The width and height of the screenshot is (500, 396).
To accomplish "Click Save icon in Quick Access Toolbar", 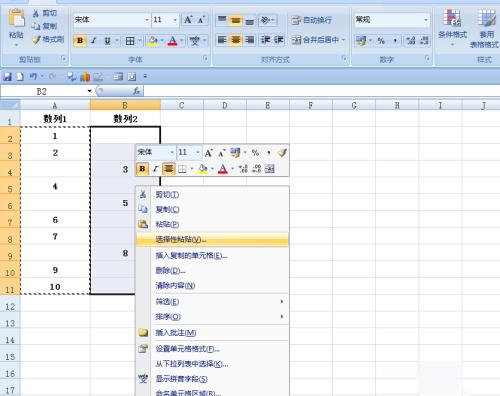I will coord(7,77).
